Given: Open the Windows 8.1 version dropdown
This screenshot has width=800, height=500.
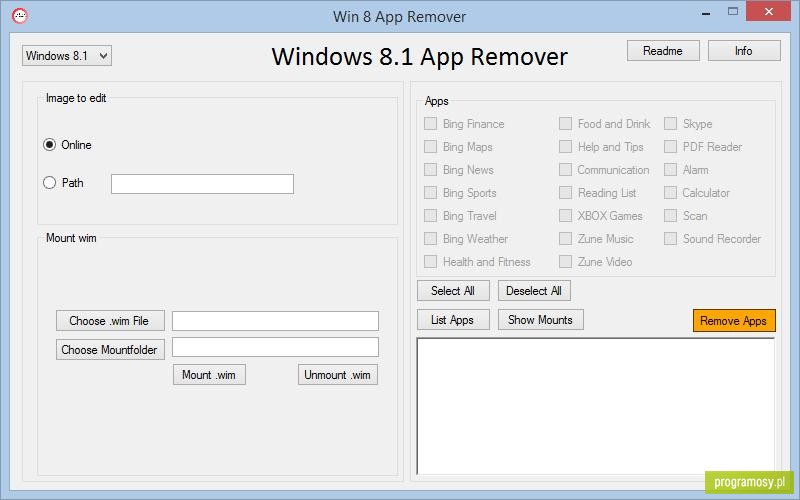Looking at the screenshot, I should tap(67, 56).
